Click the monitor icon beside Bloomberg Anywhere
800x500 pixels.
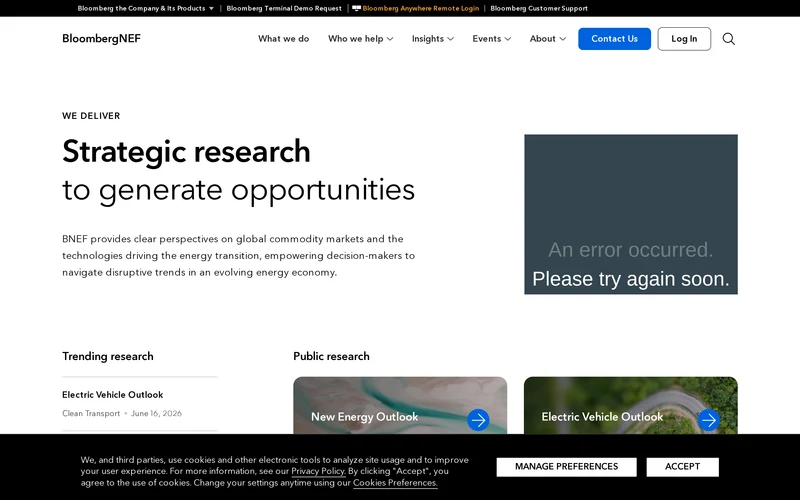pyautogui.click(x=356, y=8)
